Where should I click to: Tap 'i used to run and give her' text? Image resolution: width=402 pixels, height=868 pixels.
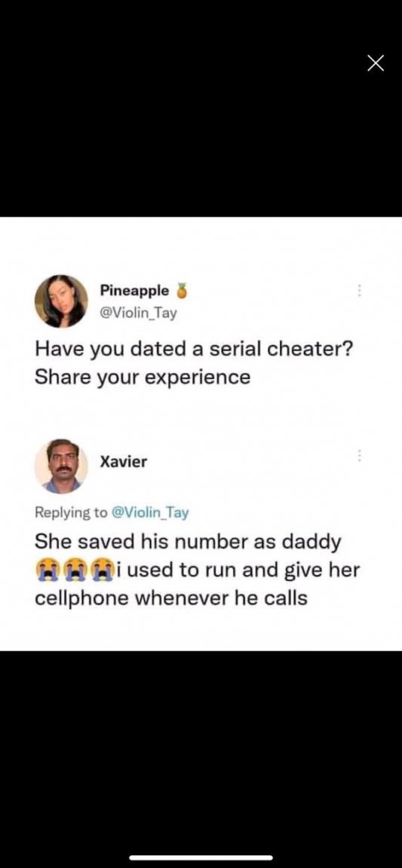click(237, 570)
